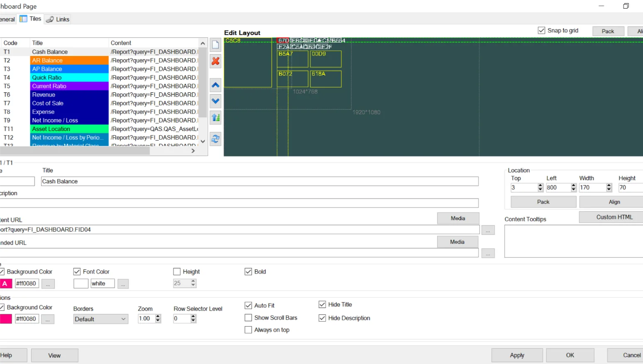The height and width of the screenshot is (364, 643).
Task: Select the Tiles tab
Action: pos(31,19)
